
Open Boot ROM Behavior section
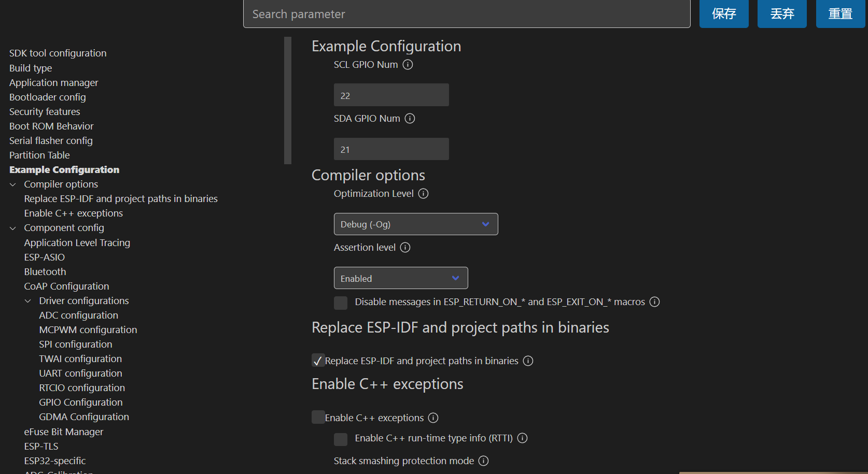[x=51, y=126]
